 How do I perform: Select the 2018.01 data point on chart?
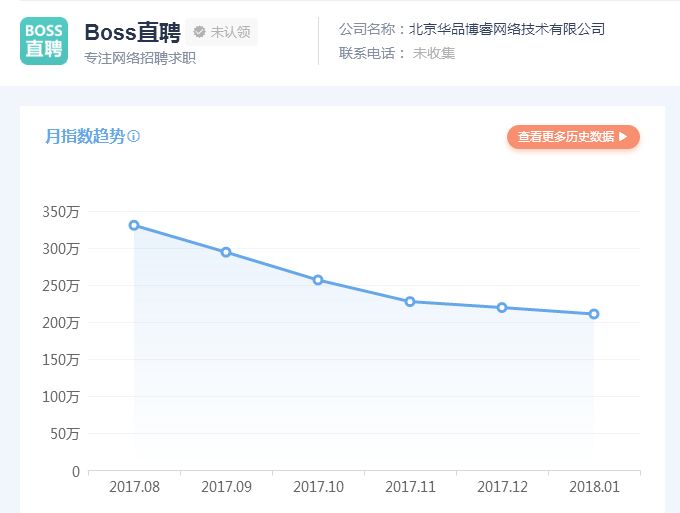point(594,314)
